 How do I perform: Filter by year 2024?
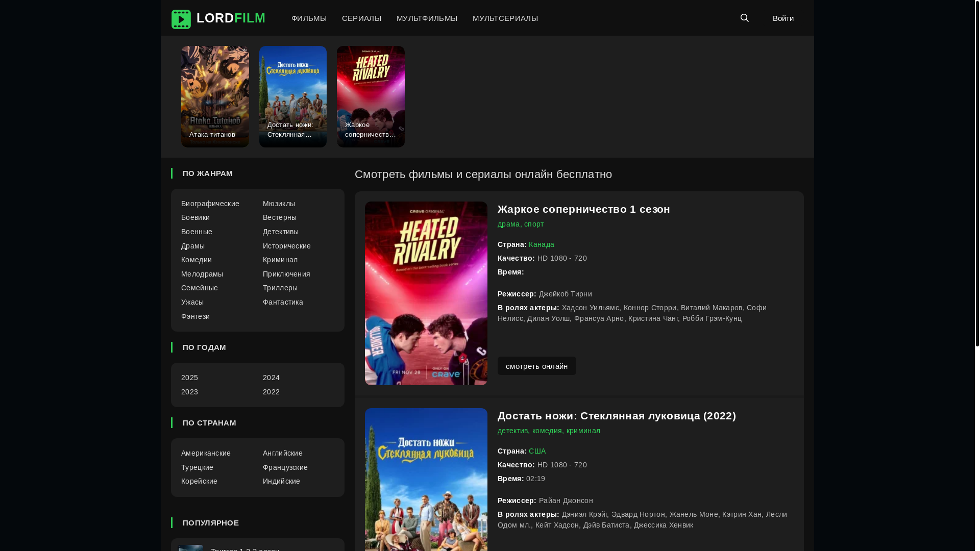(x=271, y=378)
